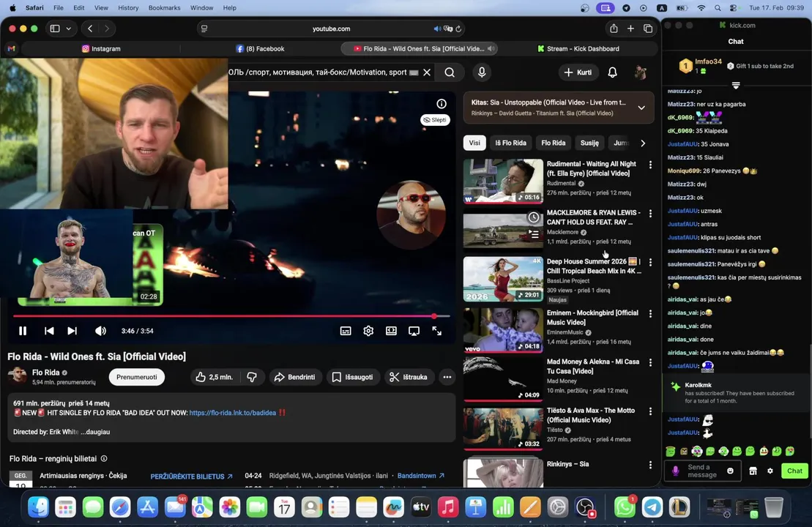Switch to Stream - Kick Dashboard tab
812x527 pixels.
tap(578, 48)
